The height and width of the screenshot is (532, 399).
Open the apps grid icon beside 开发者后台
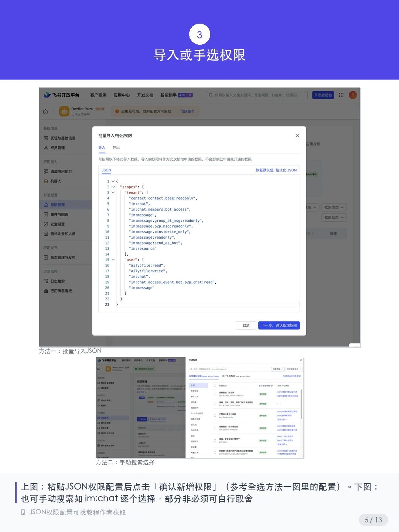[341, 95]
